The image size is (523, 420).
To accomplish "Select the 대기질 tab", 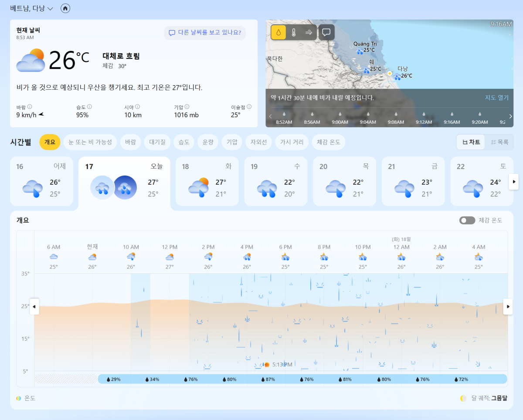I will coord(157,142).
